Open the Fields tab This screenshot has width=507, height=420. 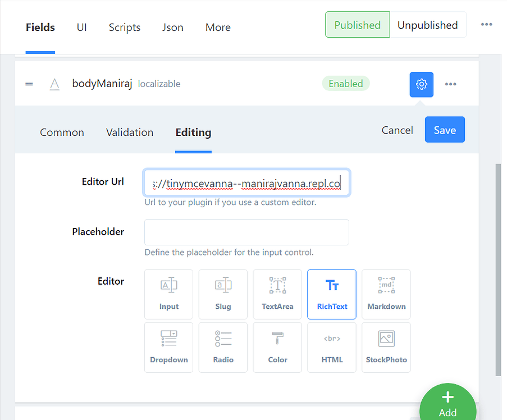click(x=40, y=27)
